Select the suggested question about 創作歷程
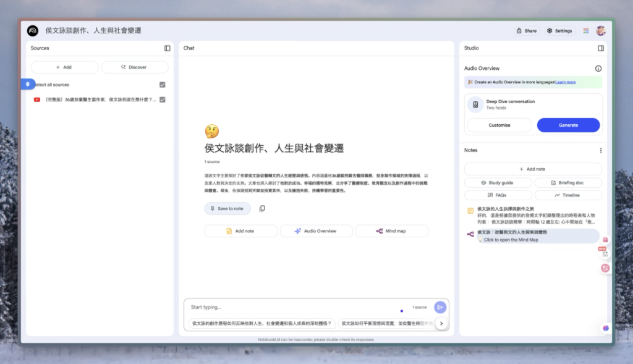The width and height of the screenshot is (633, 364). click(x=261, y=323)
